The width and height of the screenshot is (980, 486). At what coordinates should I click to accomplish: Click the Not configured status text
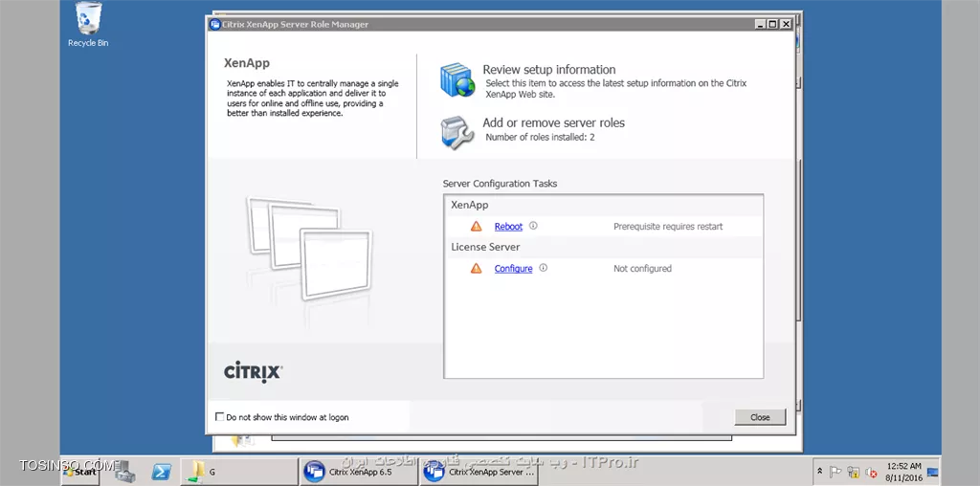point(642,269)
